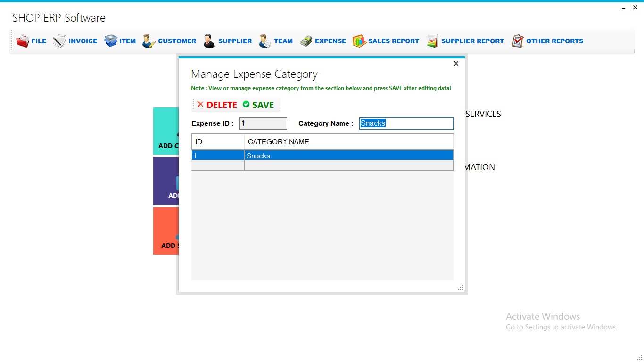This screenshot has height=362, width=644.
Task: Open the CUSTOMER section icon
Action: (147, 41)
